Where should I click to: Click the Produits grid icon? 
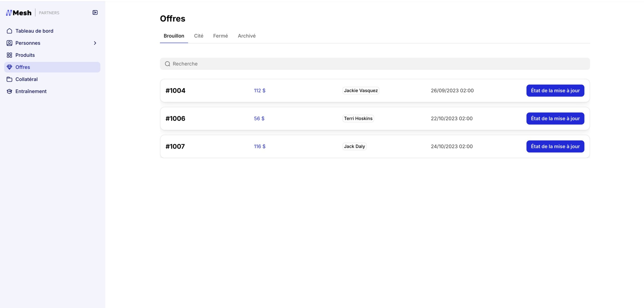click(x=9, y=55)
